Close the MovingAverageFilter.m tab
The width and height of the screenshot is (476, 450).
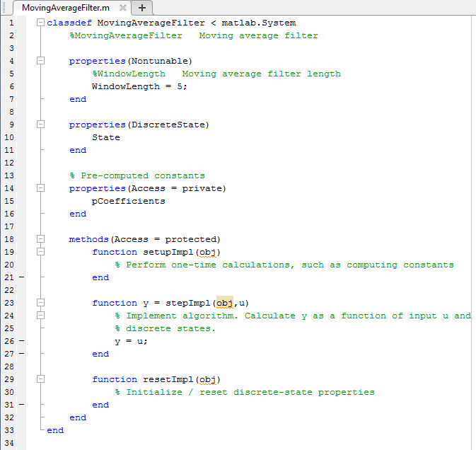tap(122, 8)
